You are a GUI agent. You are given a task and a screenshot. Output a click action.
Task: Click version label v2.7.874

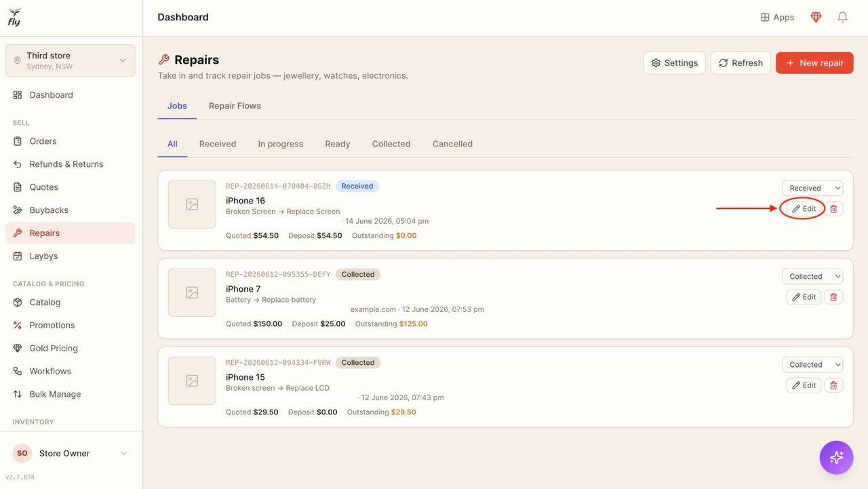pos(20,477)
